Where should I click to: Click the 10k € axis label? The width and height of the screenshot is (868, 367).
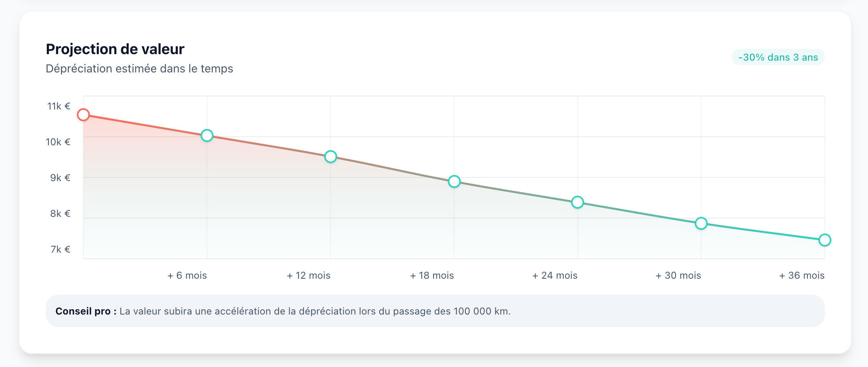58,142
